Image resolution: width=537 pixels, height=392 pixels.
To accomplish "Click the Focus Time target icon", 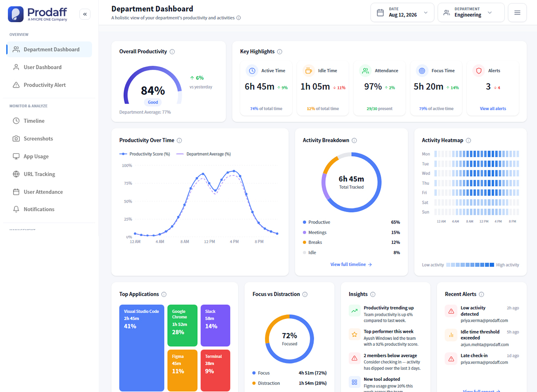I will click(x=422, y=71).
